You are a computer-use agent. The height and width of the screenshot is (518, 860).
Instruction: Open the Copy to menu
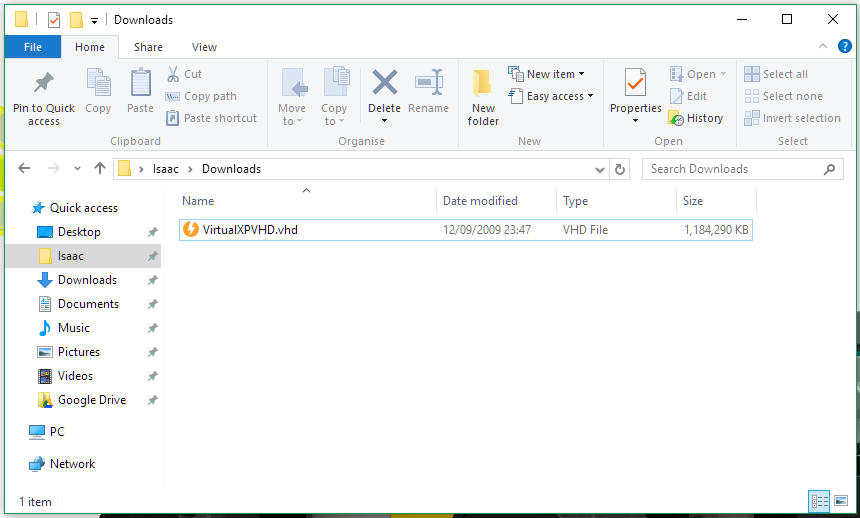pos(334,97)
